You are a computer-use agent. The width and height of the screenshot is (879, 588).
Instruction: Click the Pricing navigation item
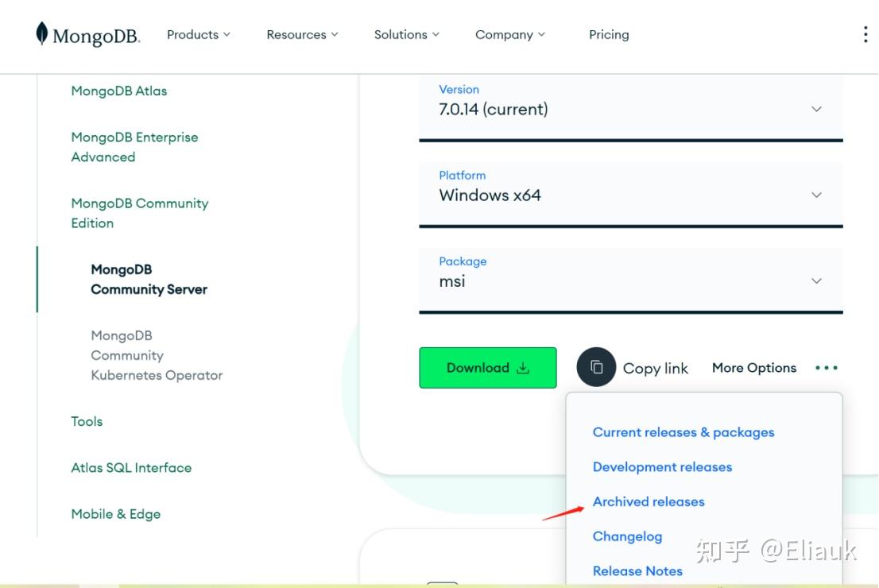tap(609, 34)
